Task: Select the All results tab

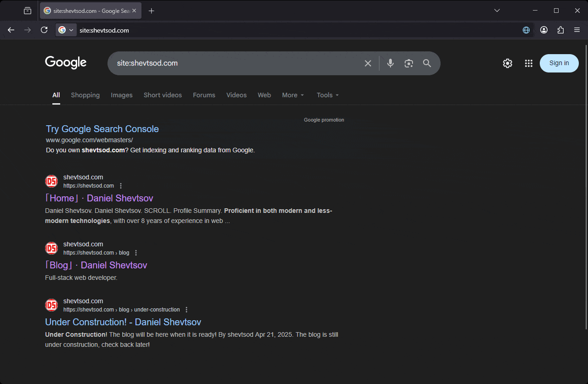Action: click(x=56, y=95)
